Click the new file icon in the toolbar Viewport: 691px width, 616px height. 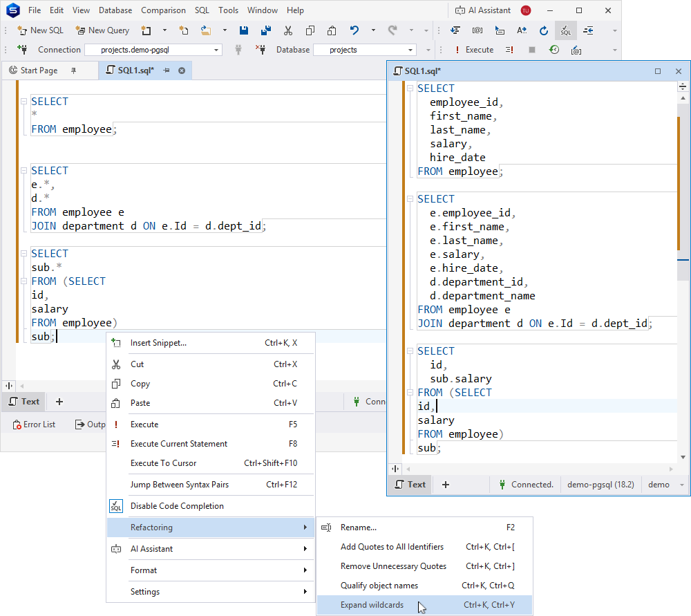pyautogui.click(x=184, y=30)
